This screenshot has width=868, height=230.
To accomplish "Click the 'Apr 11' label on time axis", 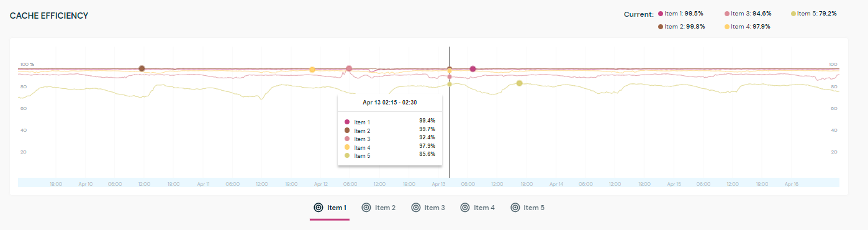I will 203,184.
